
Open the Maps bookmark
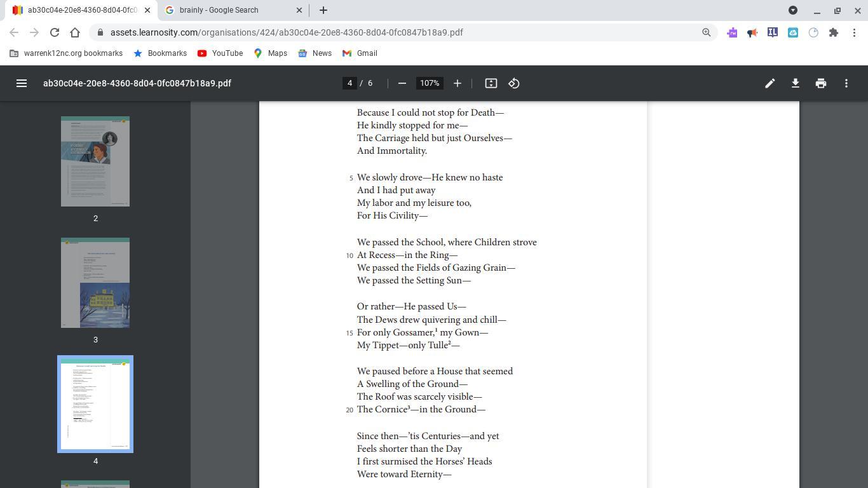click(x=270, y=53)
